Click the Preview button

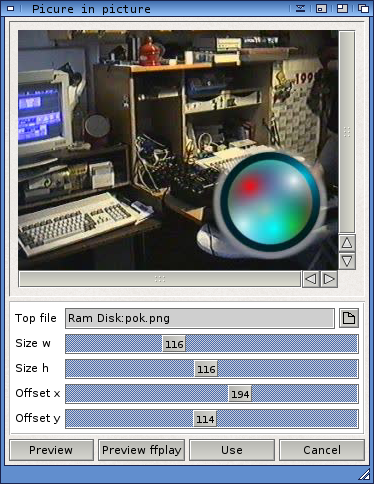pos(52,450)
